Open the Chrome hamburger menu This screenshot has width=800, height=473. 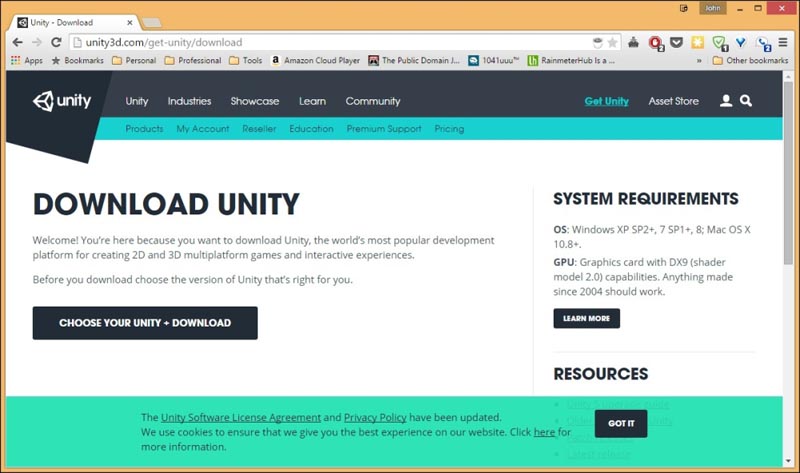pyautogui.click(x=785, y=43)
